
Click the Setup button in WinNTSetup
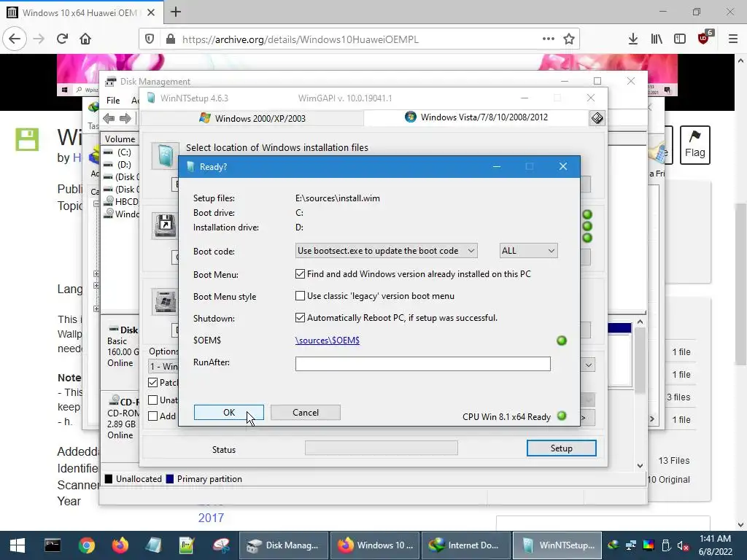coord(561,448)
